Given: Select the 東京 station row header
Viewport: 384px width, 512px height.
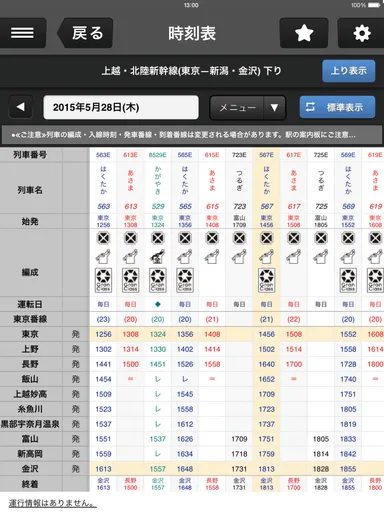Looking at the screenshot, I should tap(30, 334).
